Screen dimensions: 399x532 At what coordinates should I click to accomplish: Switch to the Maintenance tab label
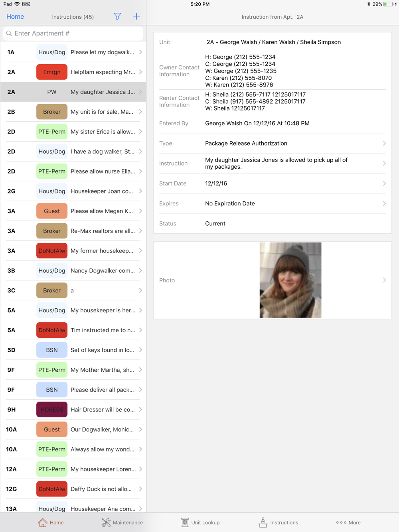click(x=128, y=522)
